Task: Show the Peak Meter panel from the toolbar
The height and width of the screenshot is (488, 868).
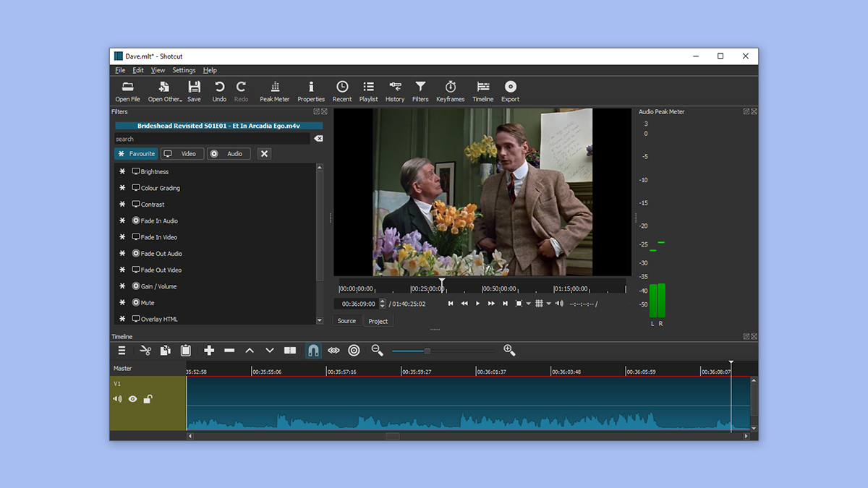Action: tap(275, 91)
